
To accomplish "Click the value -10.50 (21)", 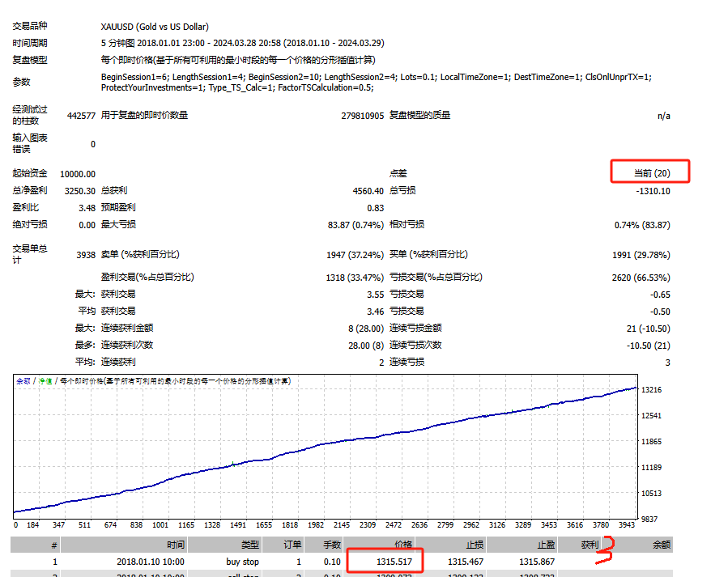I will (648, 346).
